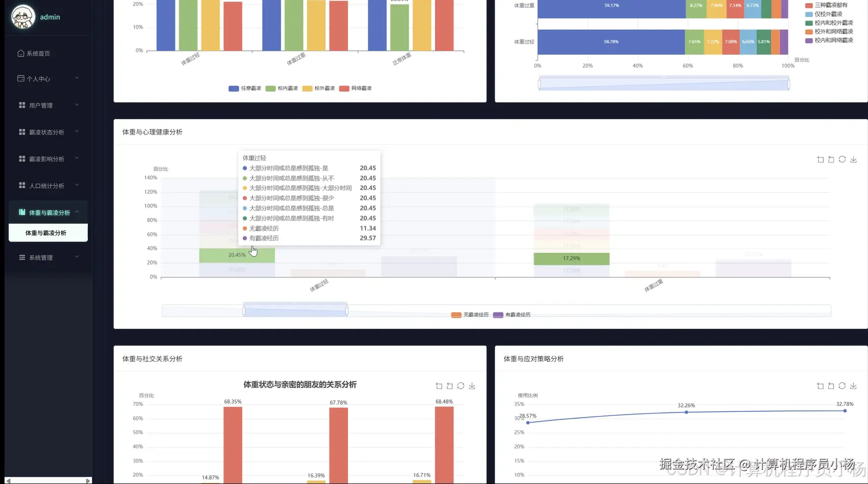This screenshot has height=484, width=868.
Task: Open the 系统管理 menu label
Action: coord(41,258)
